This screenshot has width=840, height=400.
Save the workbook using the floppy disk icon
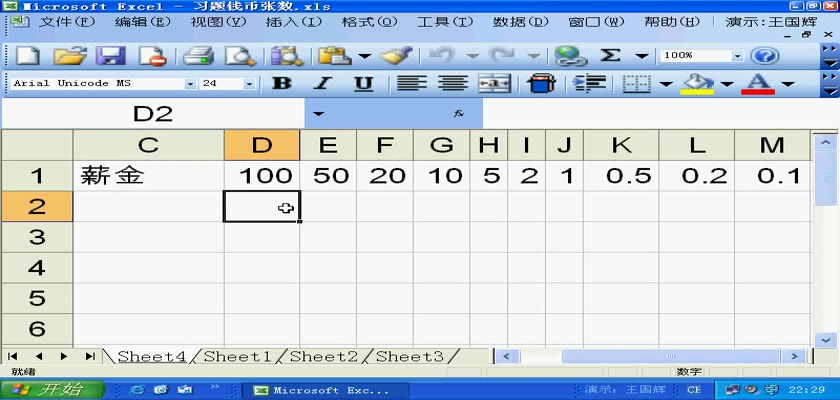(x=109, y=56)
